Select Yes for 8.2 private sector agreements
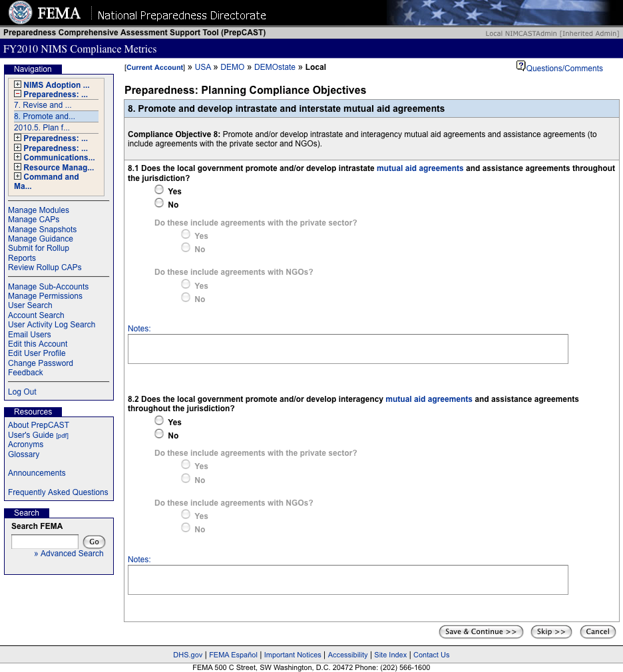623x672 pixels. pyautogui.click(x=186, y=464)
